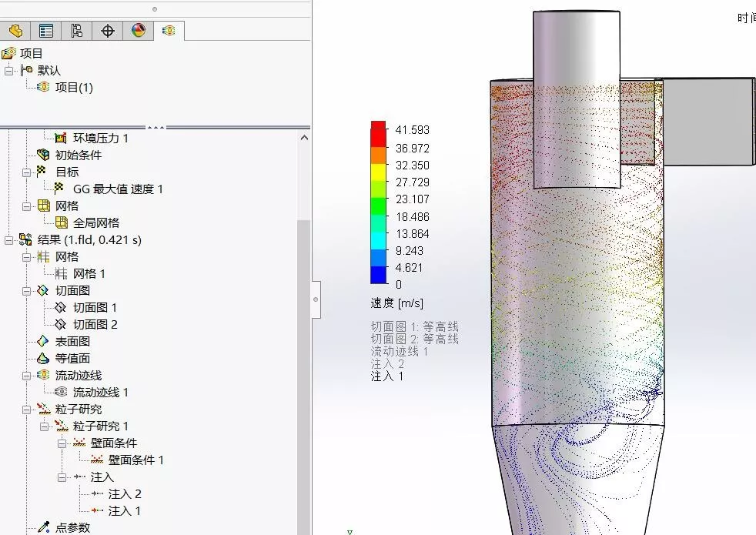This screenshot has width=756, height=535.
Task: Click the 点参数 probe icon
Action: [43, 527]
